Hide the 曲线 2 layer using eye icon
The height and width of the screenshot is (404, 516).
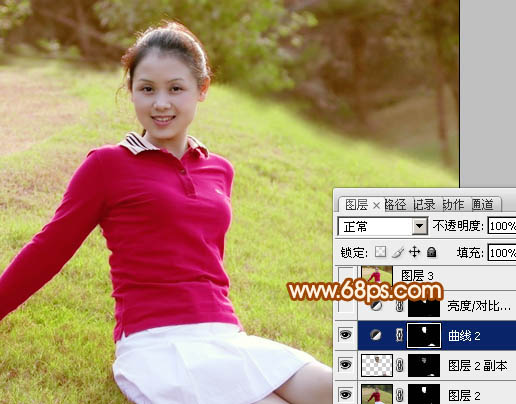pyautogui.click(x=346, y=335)
